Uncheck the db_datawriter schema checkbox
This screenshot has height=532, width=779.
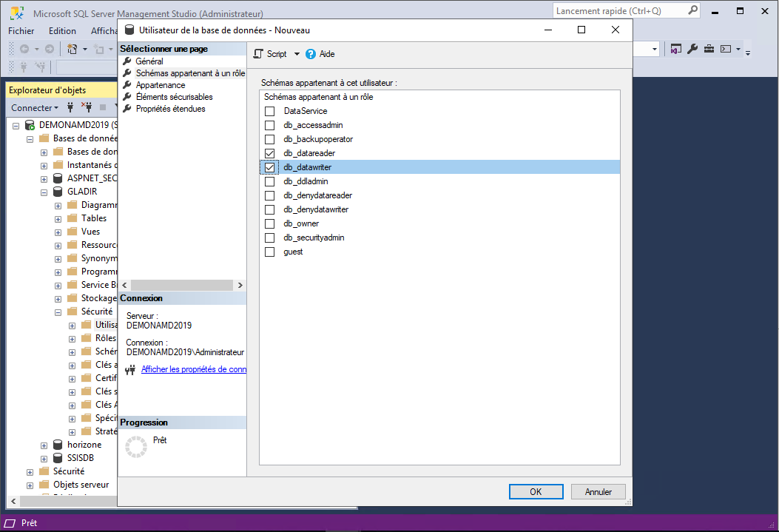click(x=269, y=167)
